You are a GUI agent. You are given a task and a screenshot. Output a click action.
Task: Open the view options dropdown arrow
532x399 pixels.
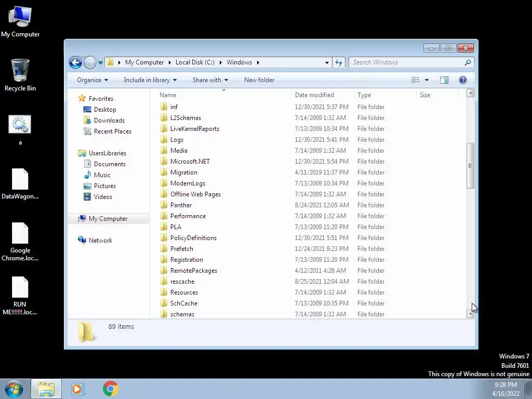pyautogui.click(x=427, y=80)
